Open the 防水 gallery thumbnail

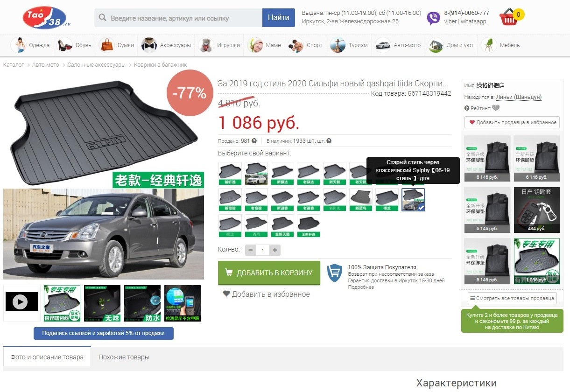point(142,303)
